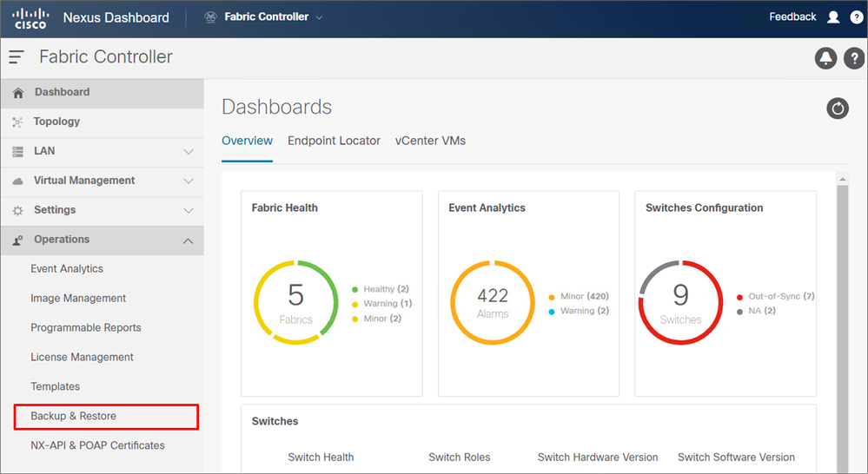
Task: Open Image Management
Action: click(78, 298)
